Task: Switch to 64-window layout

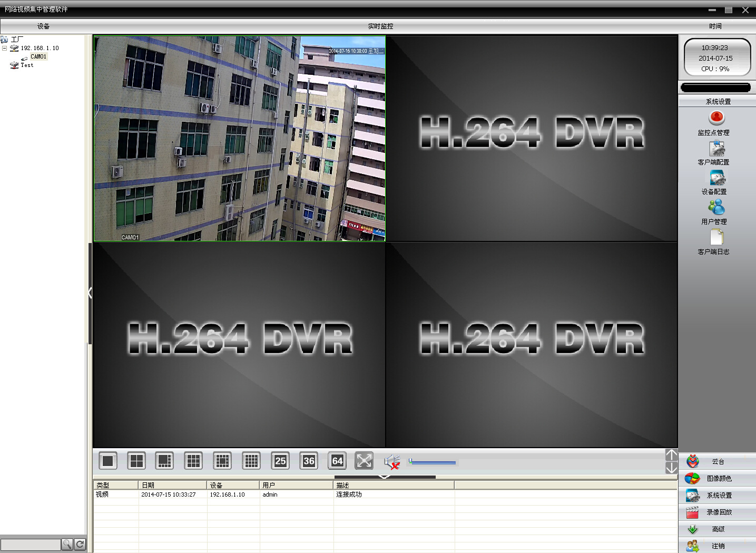Action: click(x=337, y=461)
